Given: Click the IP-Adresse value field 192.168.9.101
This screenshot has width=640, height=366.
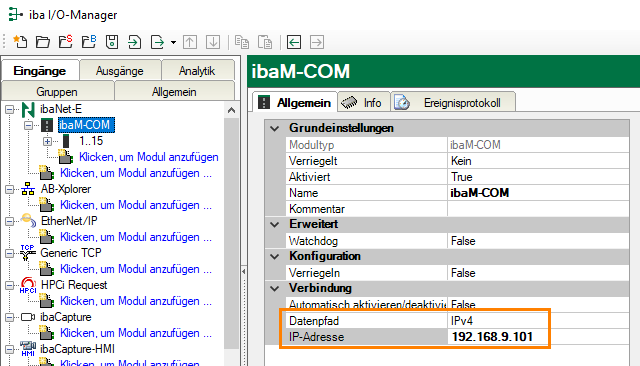Looking at the screenshot, I should 492,337.
